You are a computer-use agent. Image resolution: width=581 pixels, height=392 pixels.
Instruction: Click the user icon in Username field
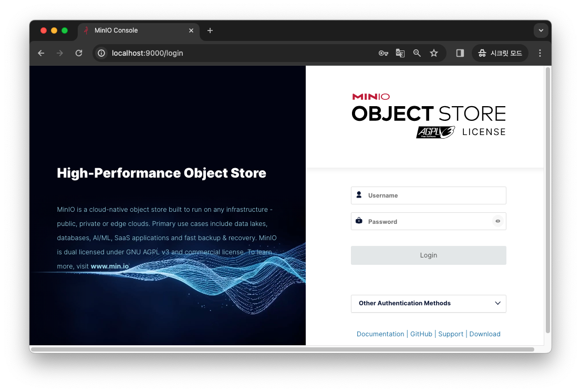point(359,194)
